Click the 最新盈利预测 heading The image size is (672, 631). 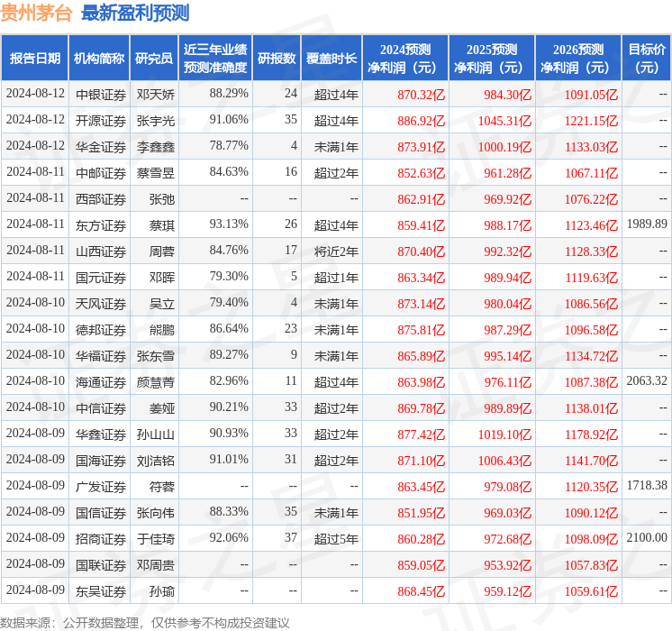pyautogui.click(x=135, y=13)
